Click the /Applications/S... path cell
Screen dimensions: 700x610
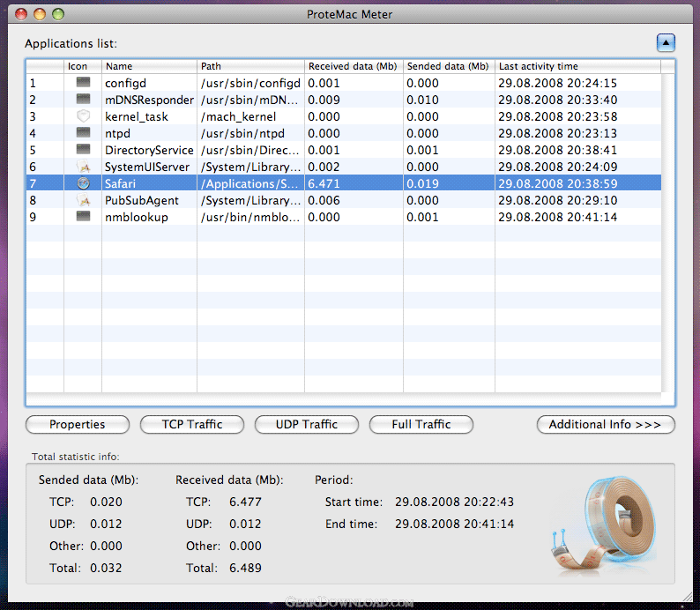coord(249,184)
